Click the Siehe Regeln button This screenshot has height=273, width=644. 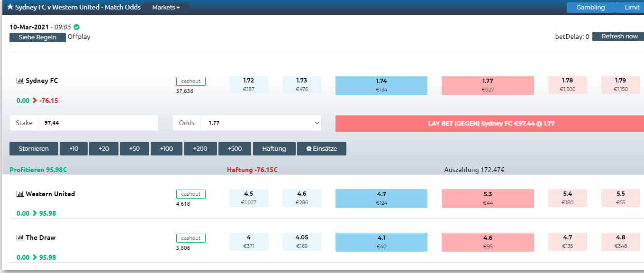(x=37, y=37)
